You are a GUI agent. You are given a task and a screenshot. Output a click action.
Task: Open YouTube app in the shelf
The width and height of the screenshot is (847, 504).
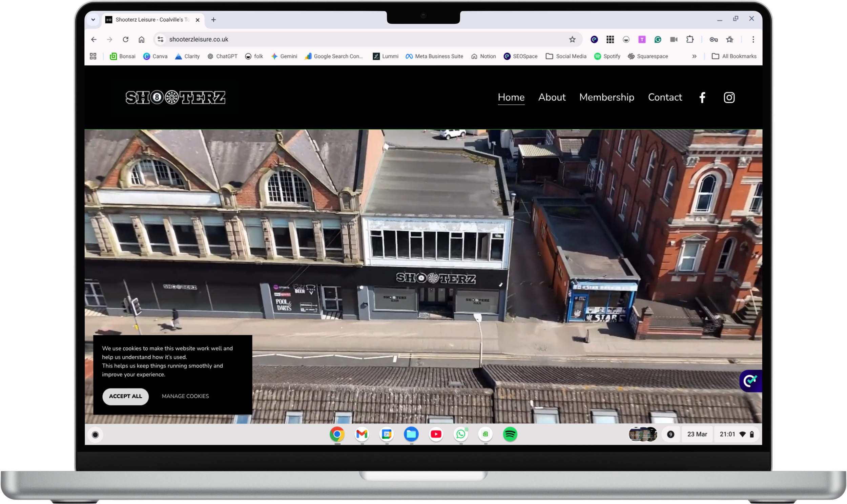coord(436,434)
